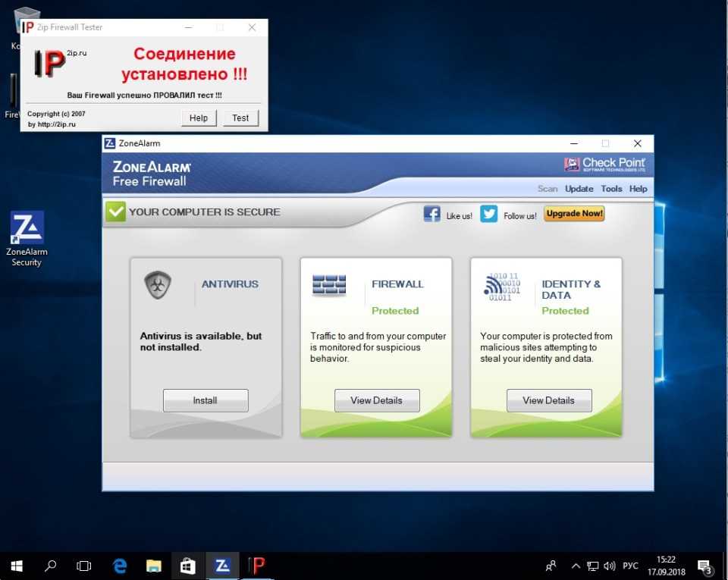The width and height of the screenshot is (728, 580).
Task: Open the Tools menu in ZoneAlarm
Action: pos(611,189)
